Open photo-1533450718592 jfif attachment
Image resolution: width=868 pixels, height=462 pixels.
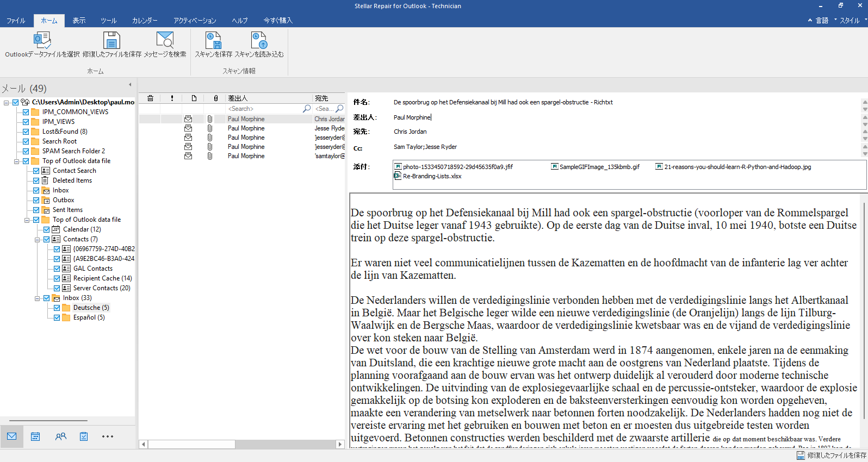click(x=454, y=167)
